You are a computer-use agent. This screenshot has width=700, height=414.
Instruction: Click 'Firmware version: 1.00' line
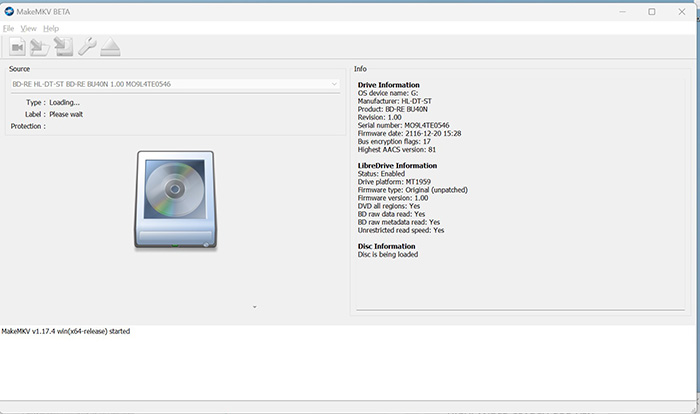click(x=393, y=198)
